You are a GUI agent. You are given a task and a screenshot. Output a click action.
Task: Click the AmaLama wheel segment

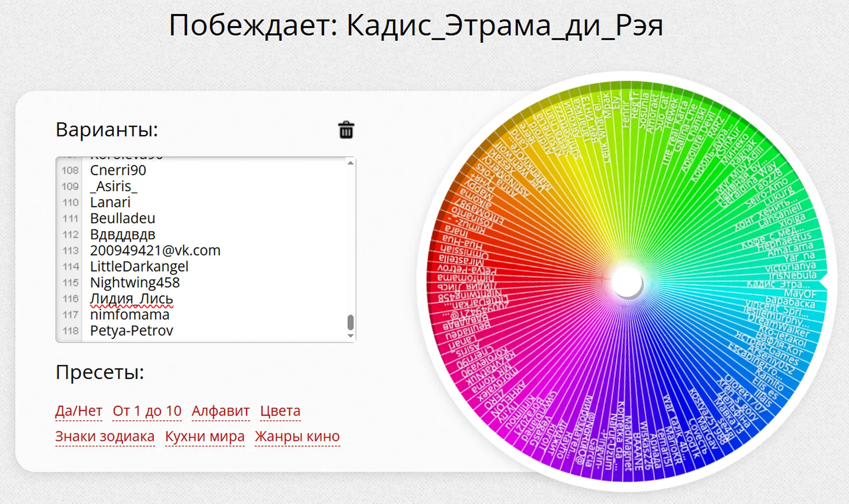pyautogui.click(x=791, y=249)
